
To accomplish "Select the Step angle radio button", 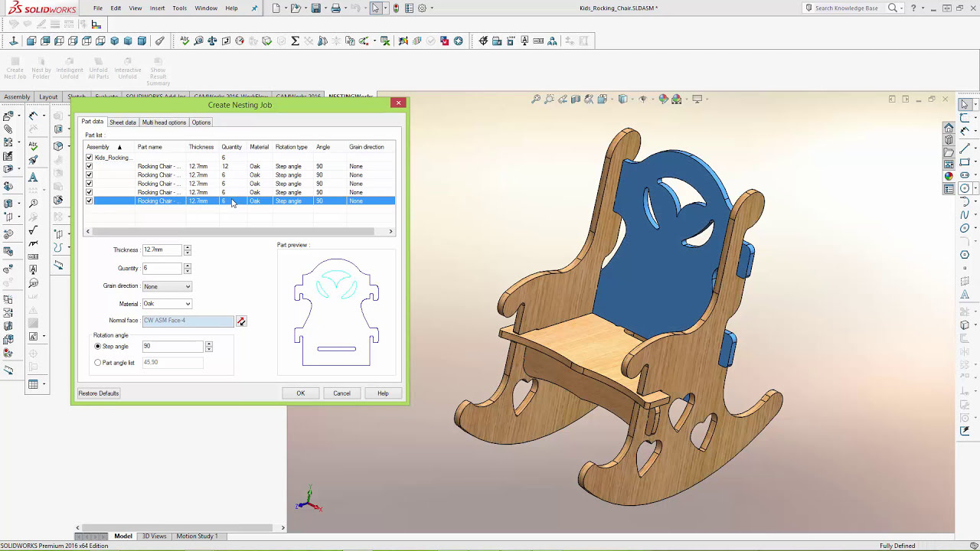I will (97, 347).
